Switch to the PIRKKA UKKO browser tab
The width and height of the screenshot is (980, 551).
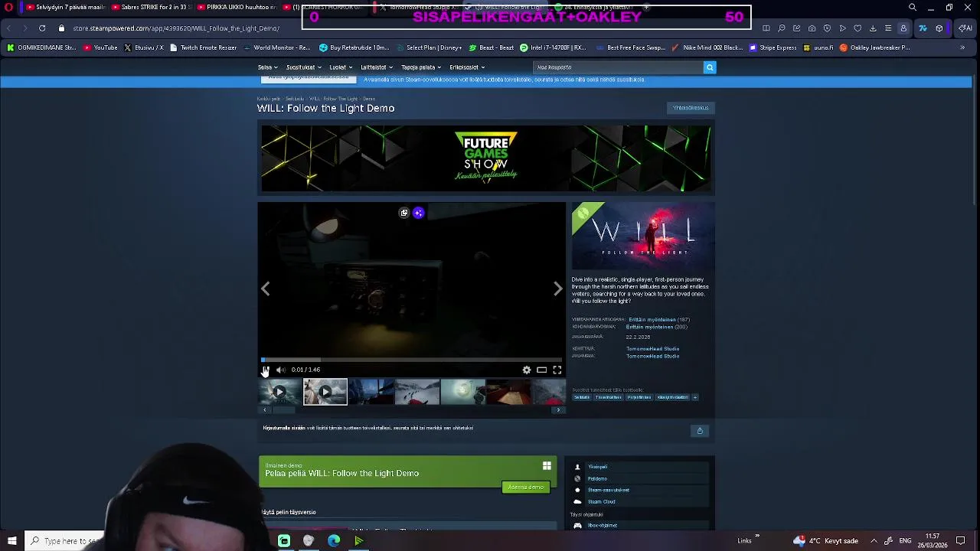coord(239,8)
